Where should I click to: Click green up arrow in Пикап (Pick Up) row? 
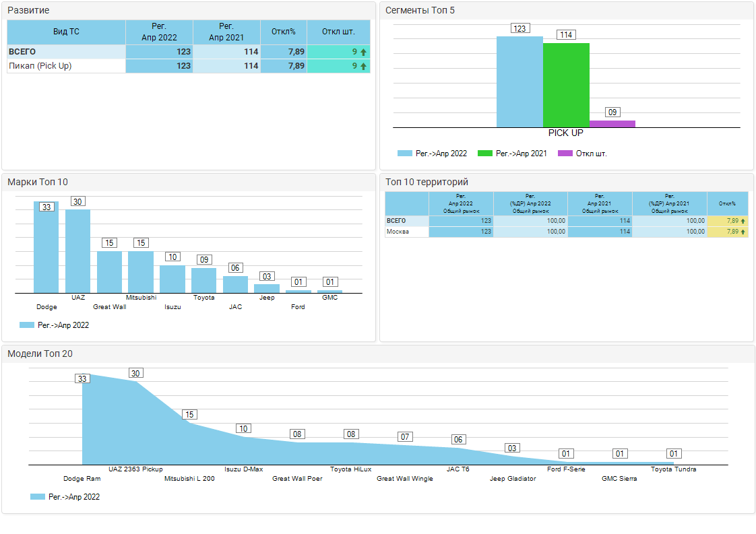[x=364, y=66]
